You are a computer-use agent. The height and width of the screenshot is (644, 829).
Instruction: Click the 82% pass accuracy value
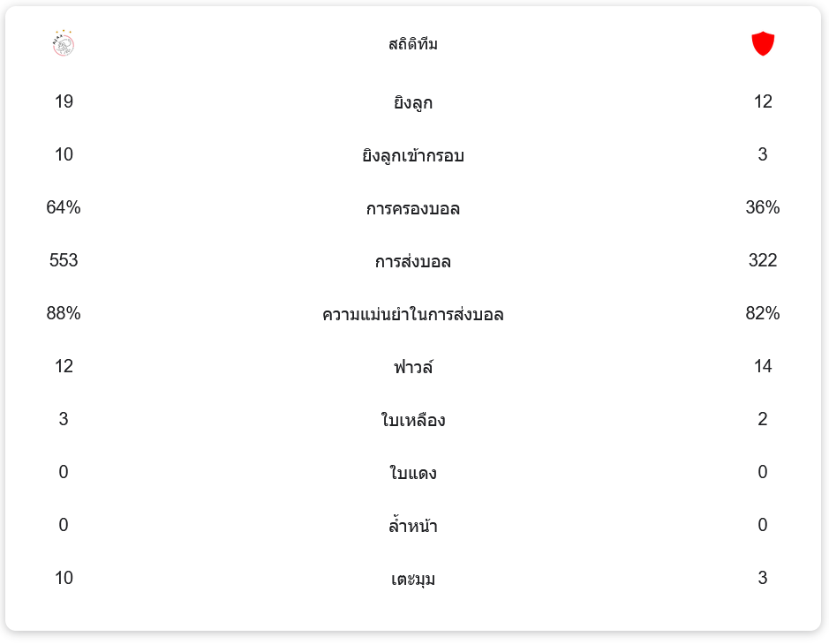point(763,313)
